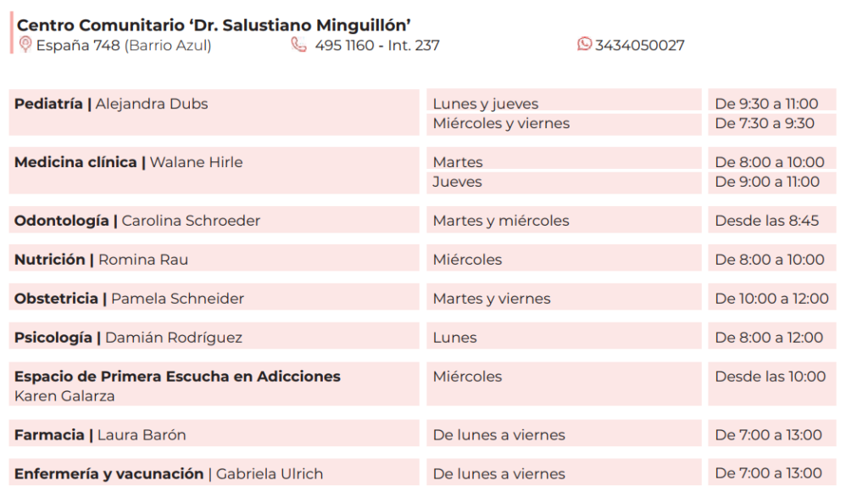The width and height of the screenshot is (868, 504).
Task: Click the Martes y miércoles schedule cell
Action: 564,220
